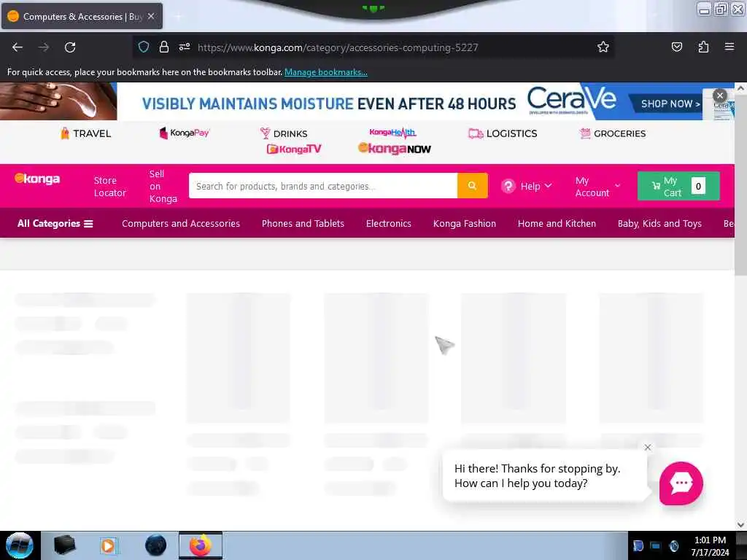Close the CeraVe banner ad
The image size is (747, 560).
tap(720, 96)
